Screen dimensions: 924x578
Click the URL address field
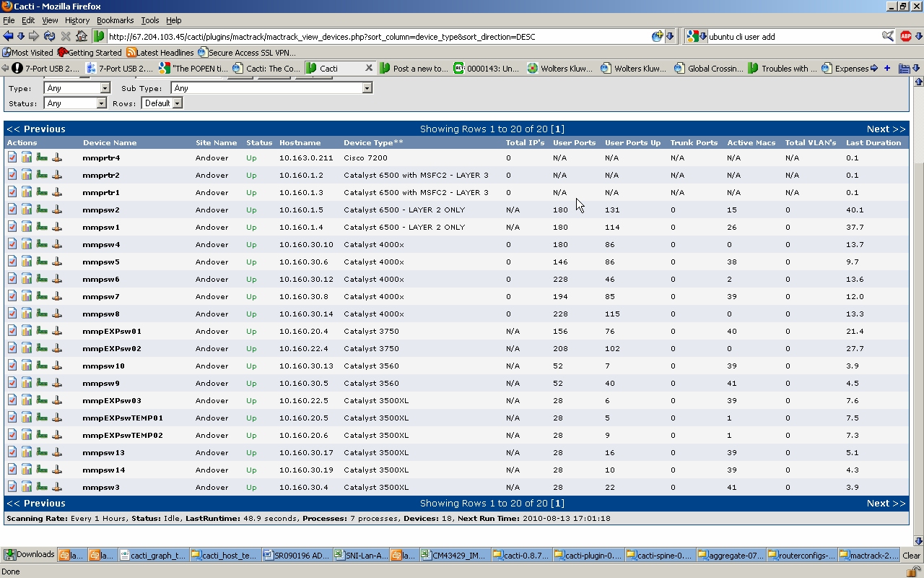[379, 36]
